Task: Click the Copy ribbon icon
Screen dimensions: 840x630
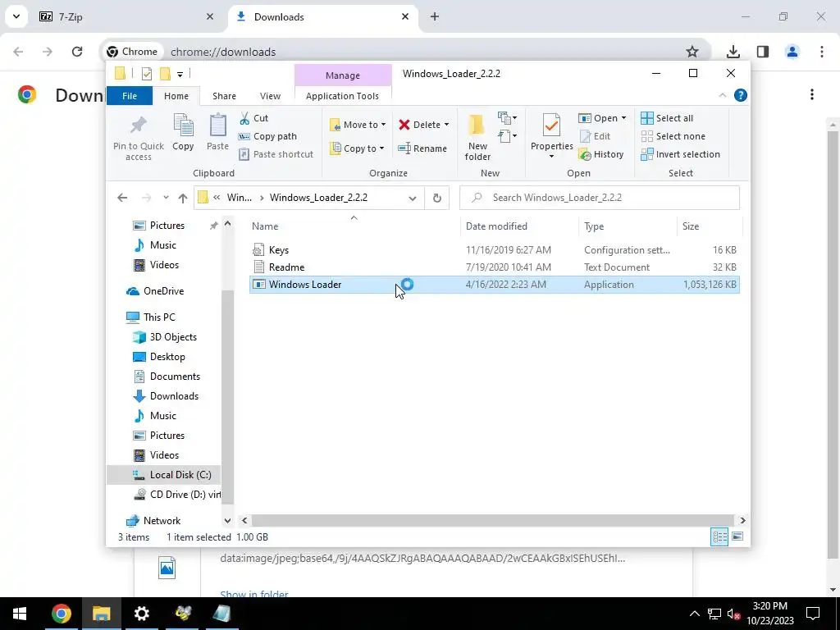Action: (x=183, y=132)
